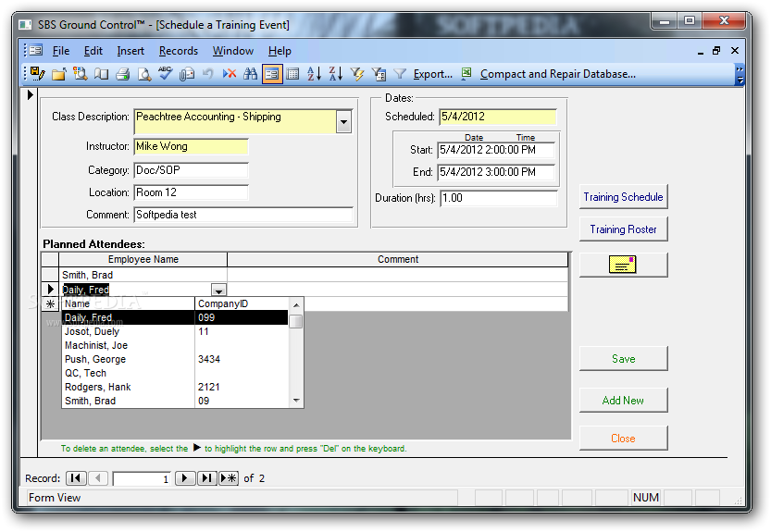The width and height of the screenshot is (771, 532).
Task: Open the Records menu
Action: 179,51
